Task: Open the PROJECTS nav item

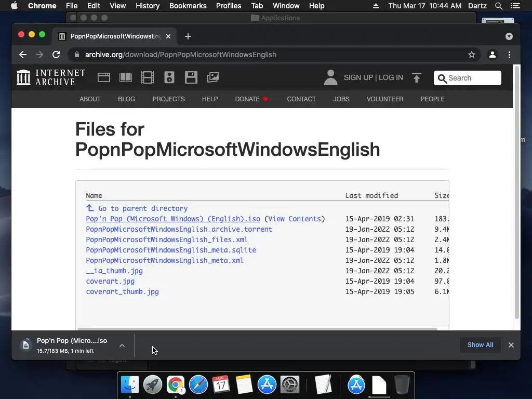Action: (169, 99)
